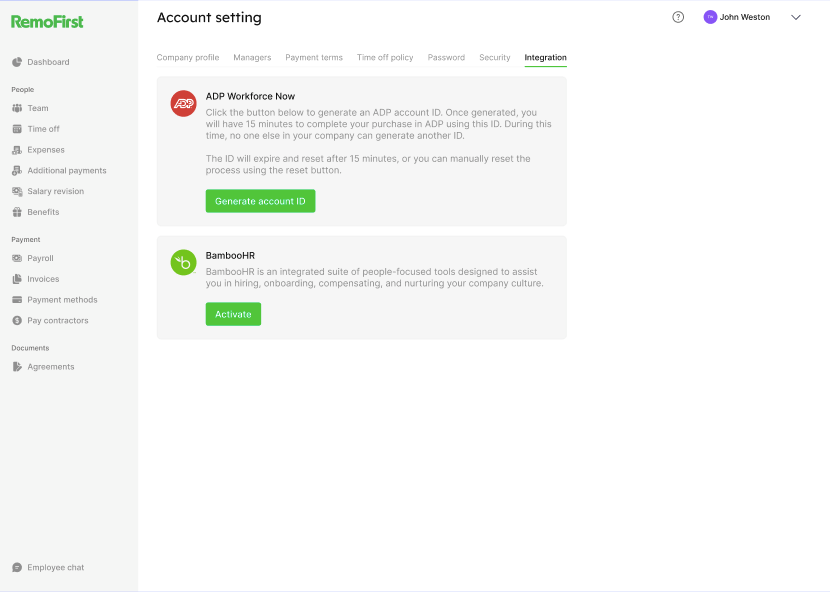Screen dimensions: 830x592
Task: Open the Team icon under People
Action: click(x=17, y=108)
